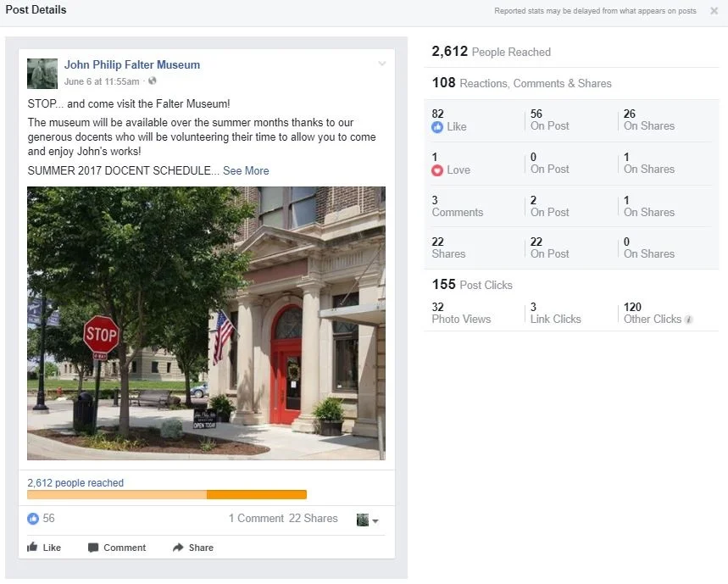This screenshot has width=728, height=584.
Task: Click the museum profile picture thumbnail
Action: pyautogui.click(x=42, y=74)
